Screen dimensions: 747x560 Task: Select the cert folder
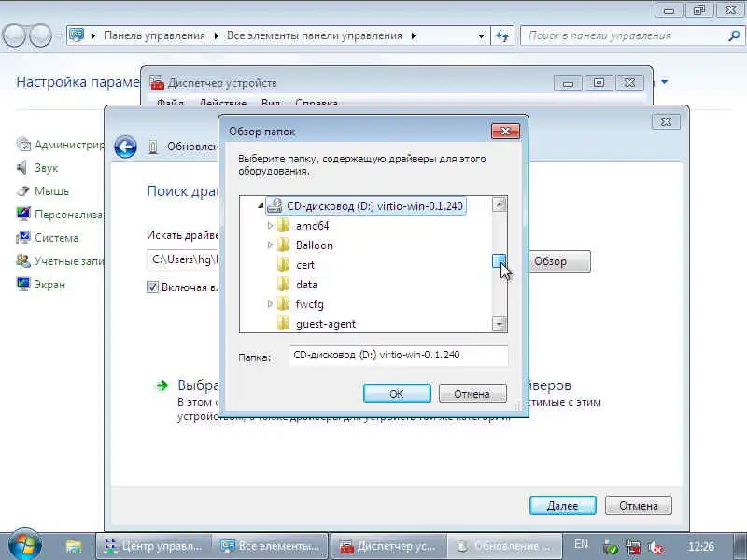[x=305, y=265]
